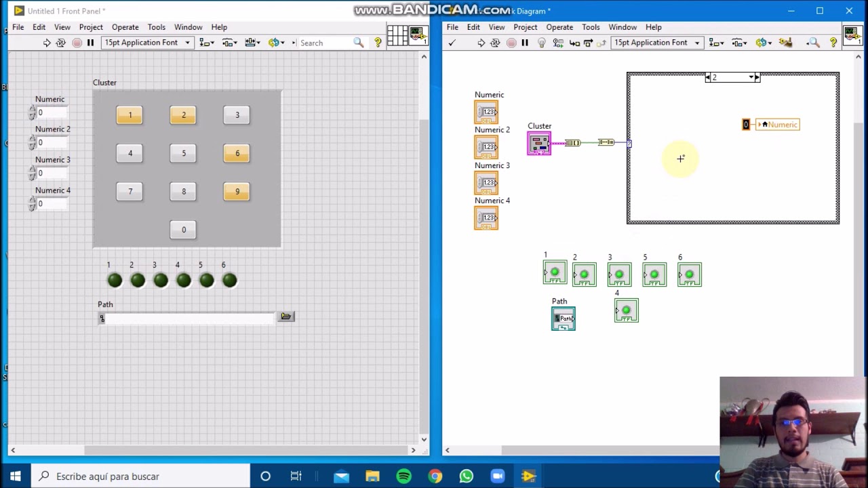Expand case structure selector dropdown arrow

(x=751, y=77)
